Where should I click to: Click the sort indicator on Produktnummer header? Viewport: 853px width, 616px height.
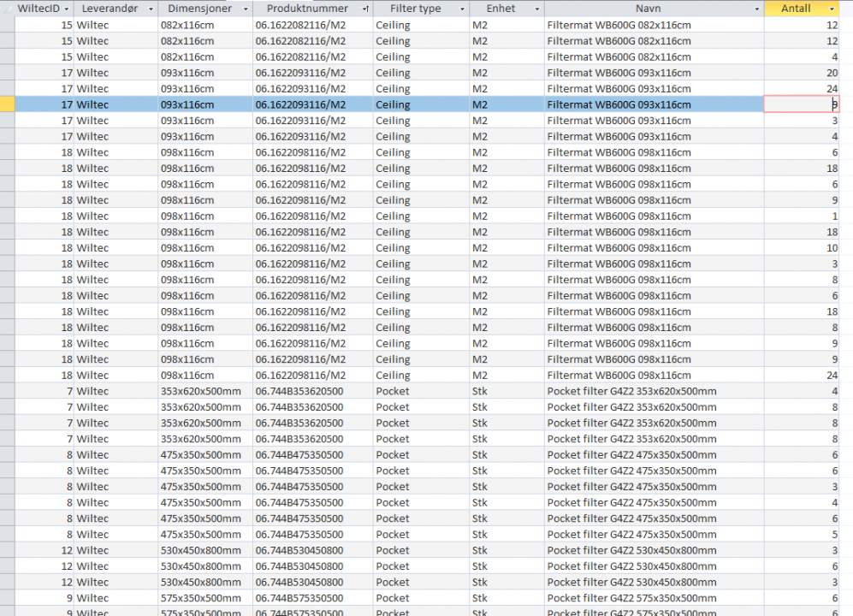(368, 9)
